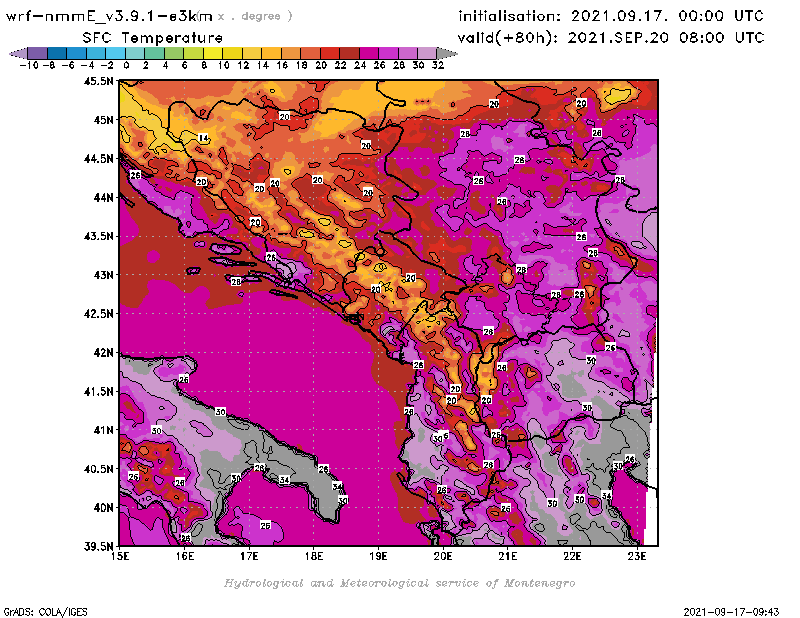Select the light purple 30 to 32 legend swatch
This screenshot has height=618, width=800.
[427, 53]
